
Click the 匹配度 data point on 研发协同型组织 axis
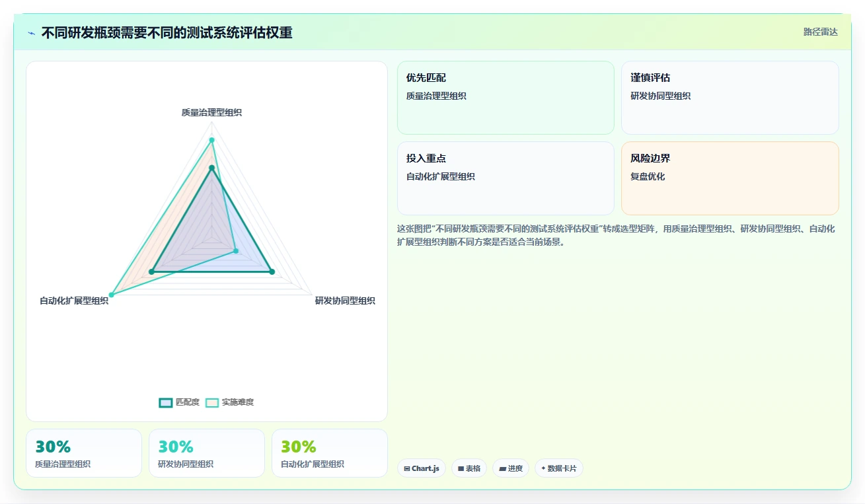pos(272,271)
